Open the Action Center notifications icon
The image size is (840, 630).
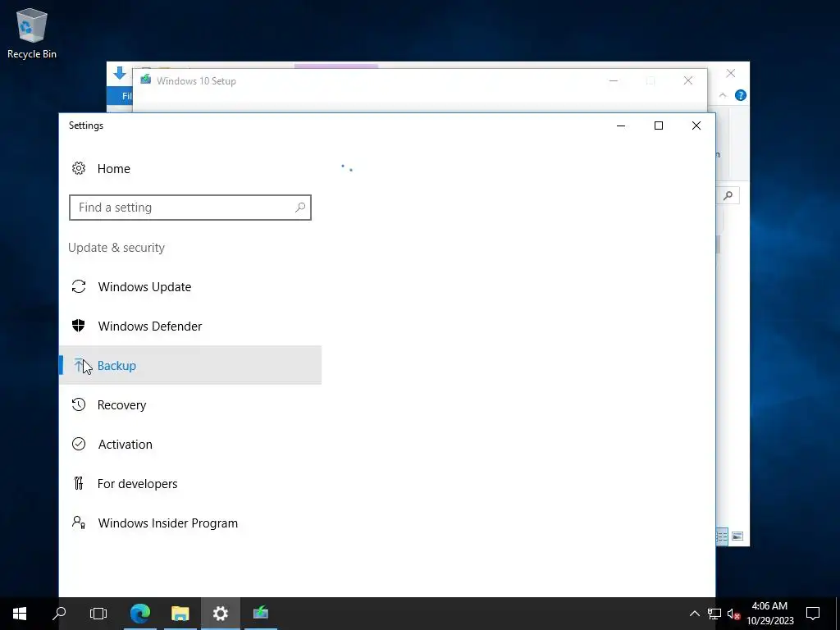pos(813,614)
